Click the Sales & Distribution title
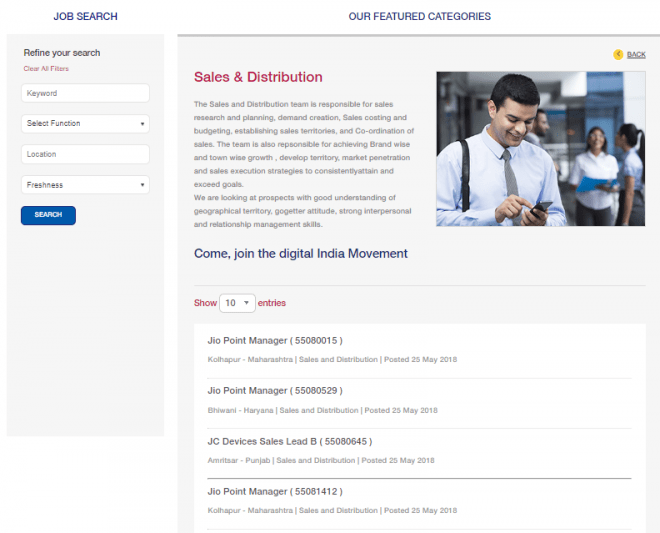This screenshot has height=533, width=660. pyautogui.click(x=258, y=77)
